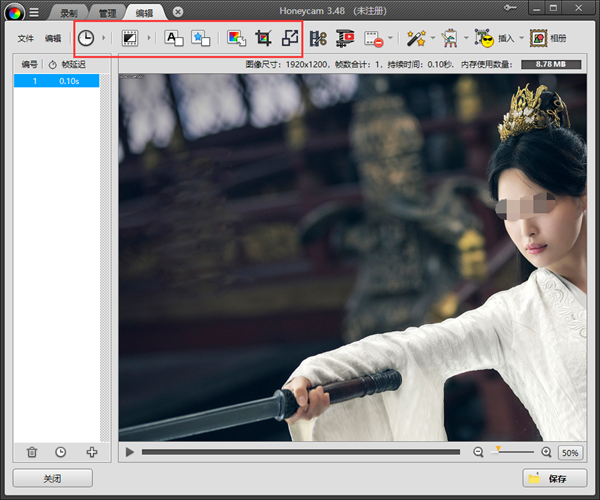Viewport: 600px width, 500px height.
Task: Click the 保存 (Save) button
Action: coord(555,479)
